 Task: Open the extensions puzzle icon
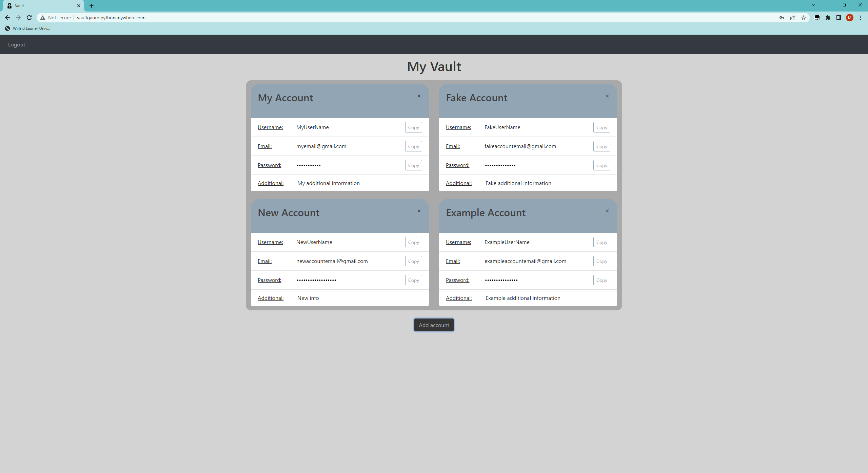pos(828,18)
